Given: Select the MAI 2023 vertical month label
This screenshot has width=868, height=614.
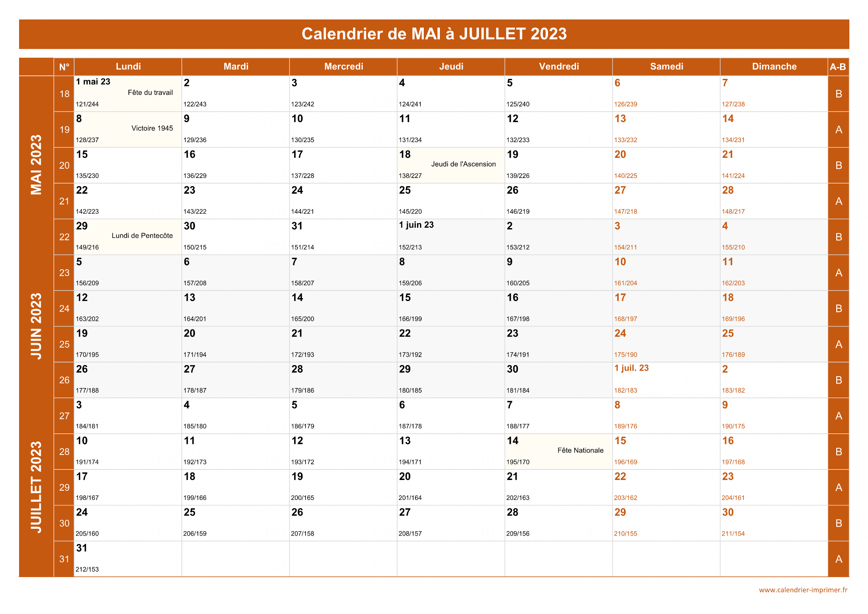Looking at the screenshot, I should click(36, 165).
